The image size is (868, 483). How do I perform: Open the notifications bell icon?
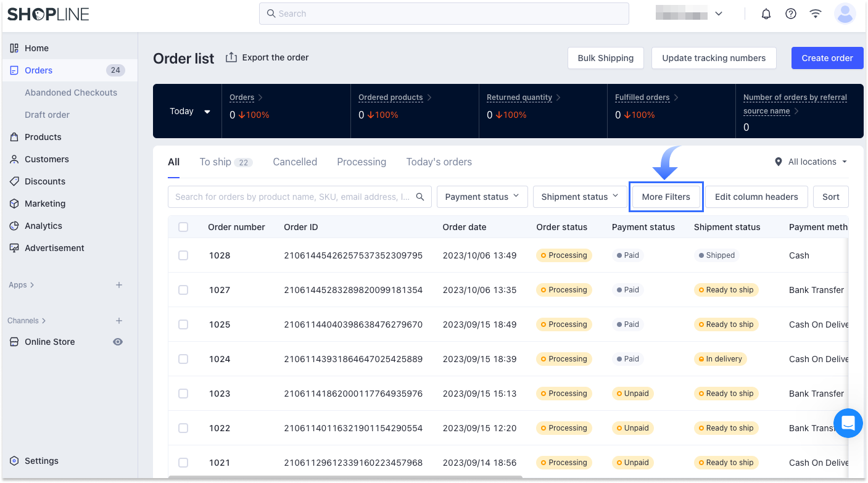point(766,14)
